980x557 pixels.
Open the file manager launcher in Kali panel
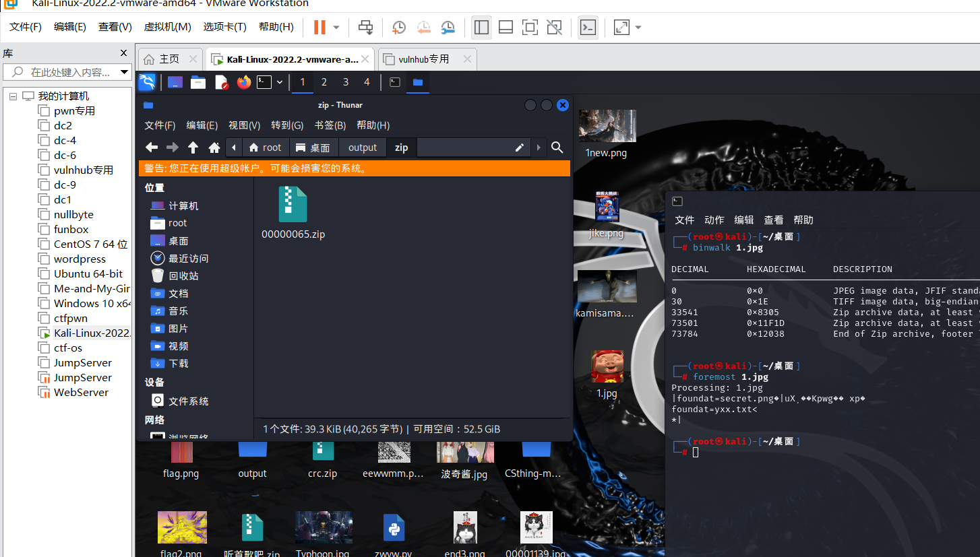[198, 82]
